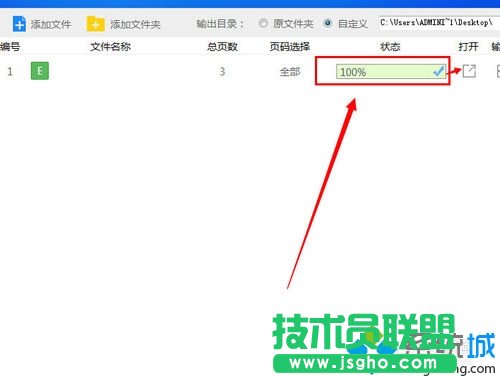Image resolution: width=500 pixels, height=379 pixels.
Task: Click the 输出目录 label
Action: click(x=220, y=24)
